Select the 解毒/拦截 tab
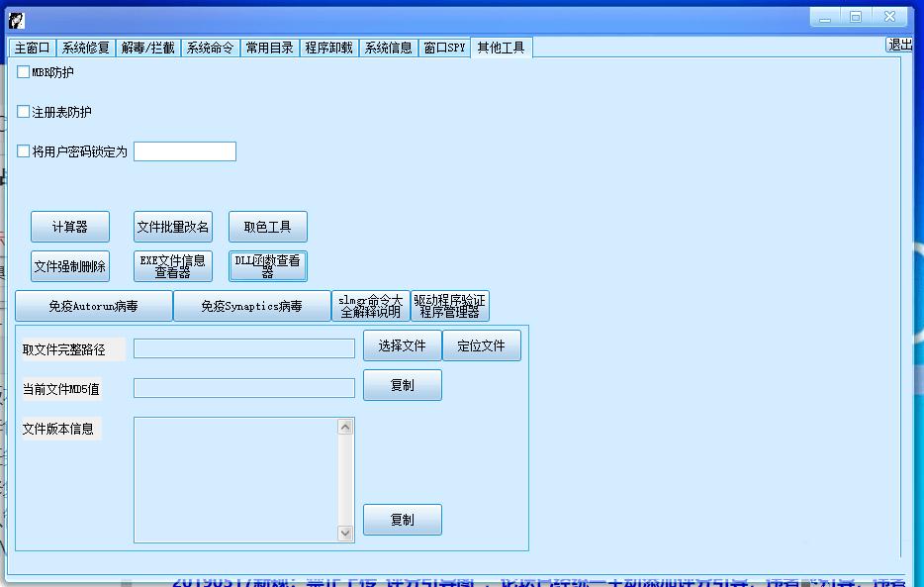 [147, 48]
